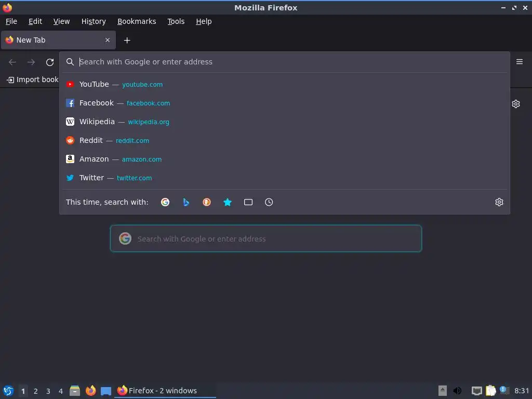
Task: Reload the current page
Action: [x=50, y=62]
